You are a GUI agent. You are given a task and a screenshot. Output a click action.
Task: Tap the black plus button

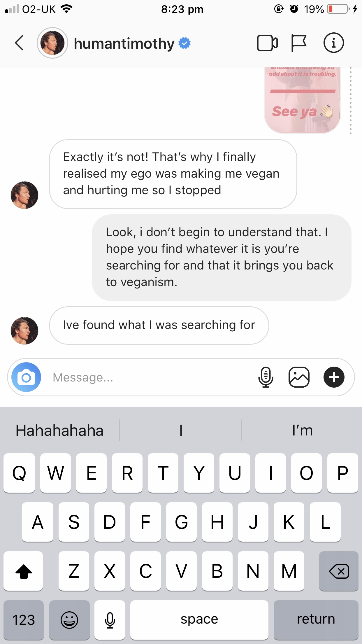tap(334, 377)
